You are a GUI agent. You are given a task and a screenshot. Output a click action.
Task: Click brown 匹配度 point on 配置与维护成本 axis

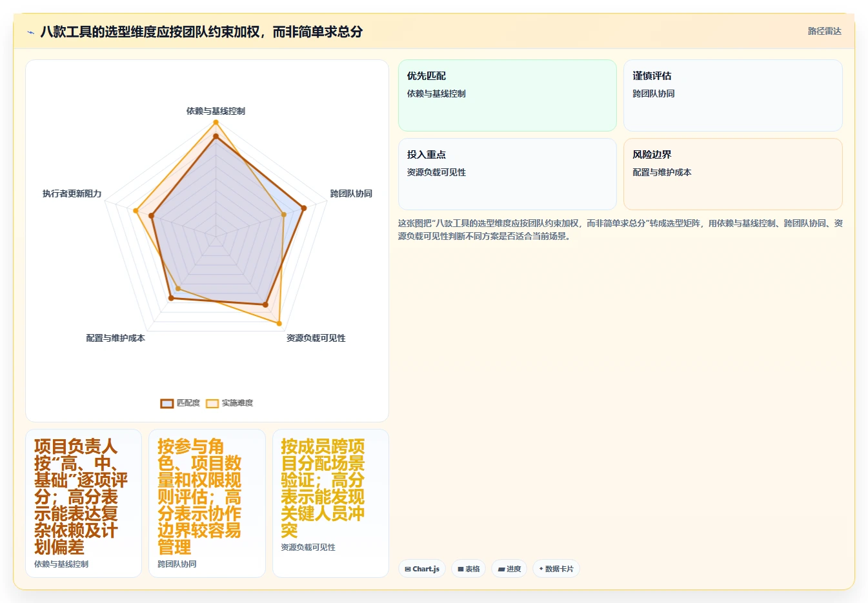[x=171, y=298]
